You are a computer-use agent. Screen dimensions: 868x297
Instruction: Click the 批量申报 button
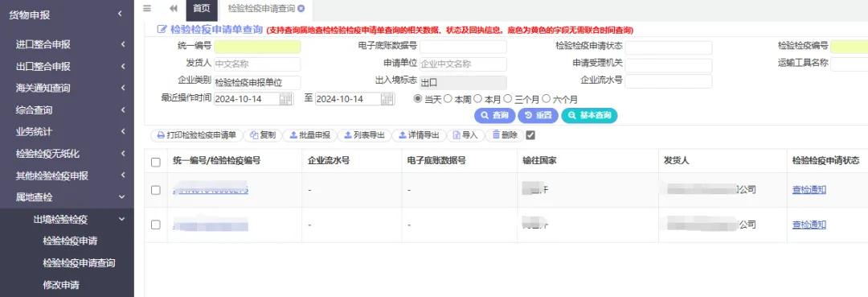tap(309, 134)
